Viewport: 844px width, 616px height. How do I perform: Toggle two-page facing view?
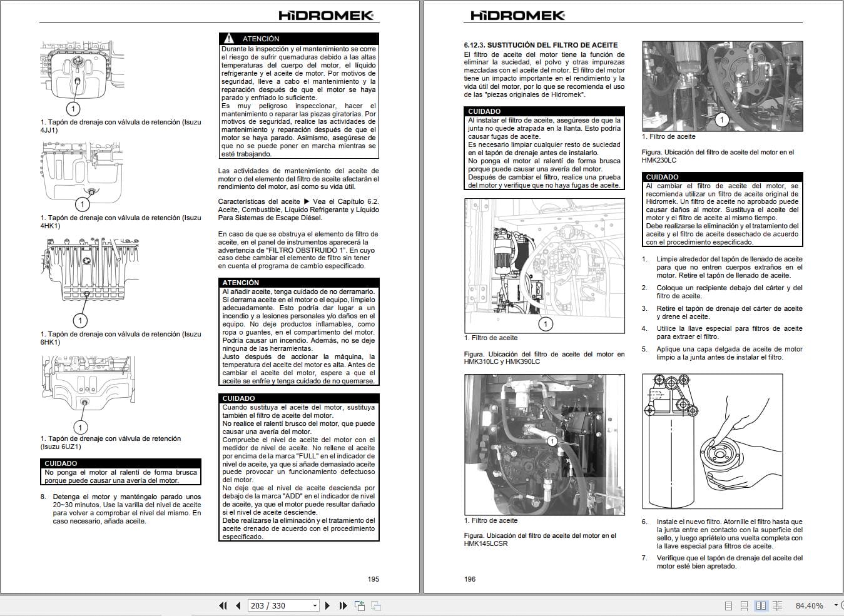pyautogui.click(x=761, y=606)
